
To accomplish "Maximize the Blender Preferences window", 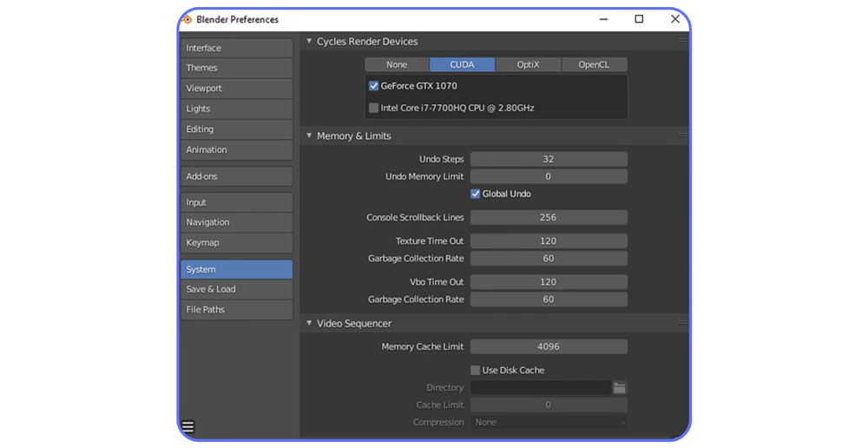I will [x=639, y=19].
